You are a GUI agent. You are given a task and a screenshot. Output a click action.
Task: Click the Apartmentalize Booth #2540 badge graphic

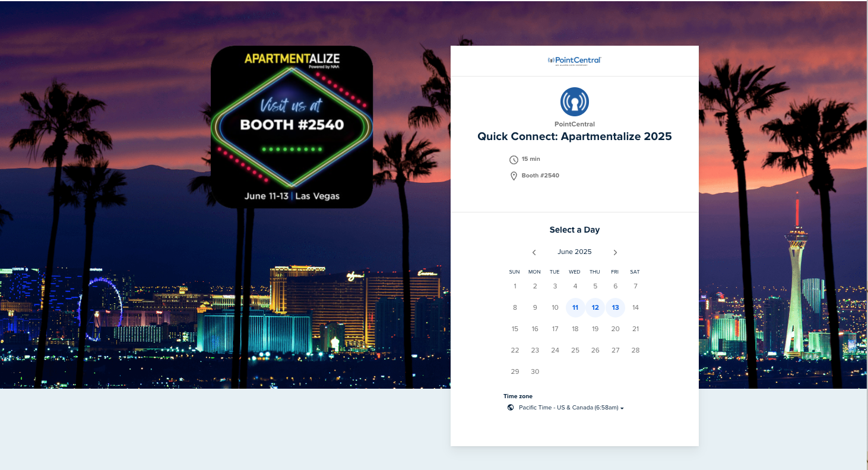tap(292, 126)
